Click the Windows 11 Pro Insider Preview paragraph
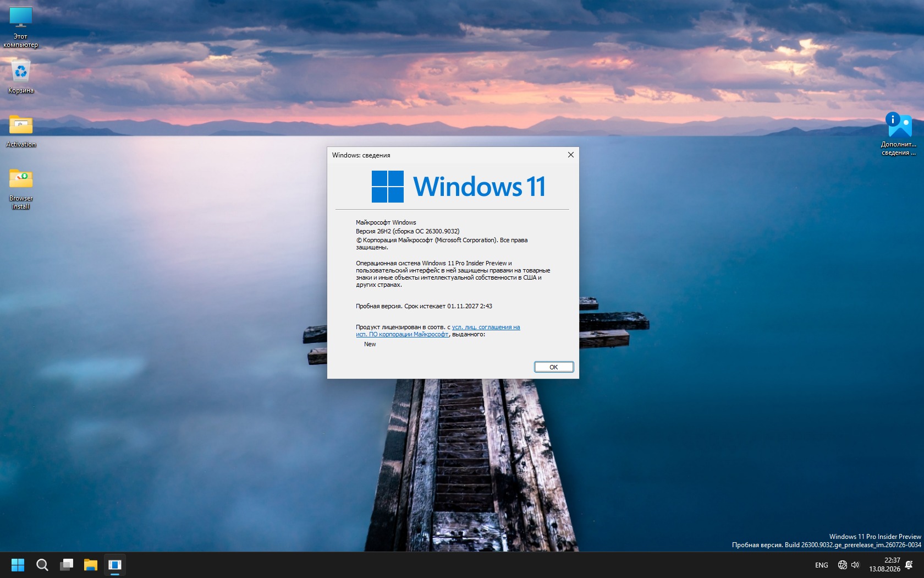This screenshot has height=578, width=924. pos(453,274)
